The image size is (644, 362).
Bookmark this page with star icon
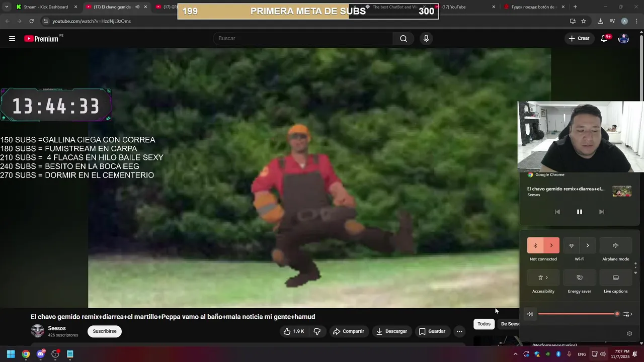[584, 21]
